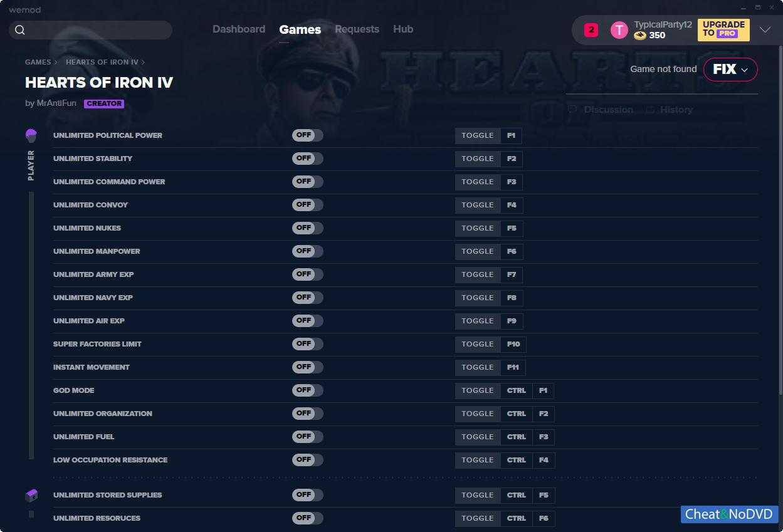The width and height of the screenshot is (783, 532).
Task: Click TOGGLE button for Unlimited Army Exp
Action: 478,274
